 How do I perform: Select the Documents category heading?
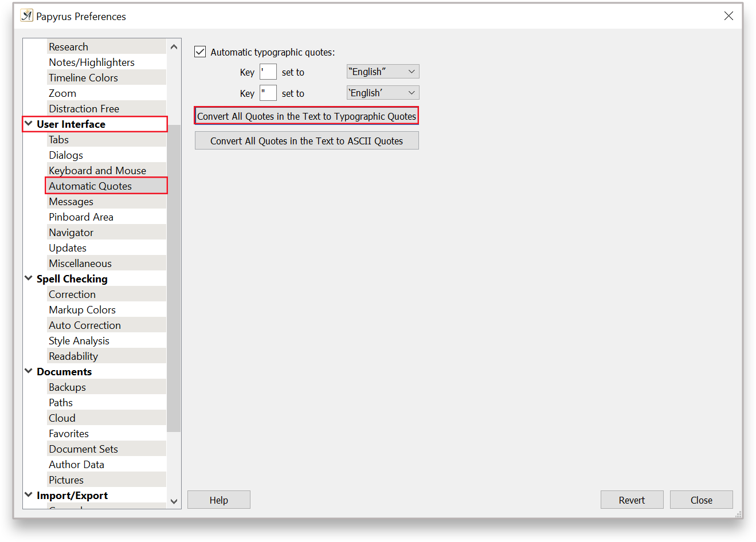[64, 371]
